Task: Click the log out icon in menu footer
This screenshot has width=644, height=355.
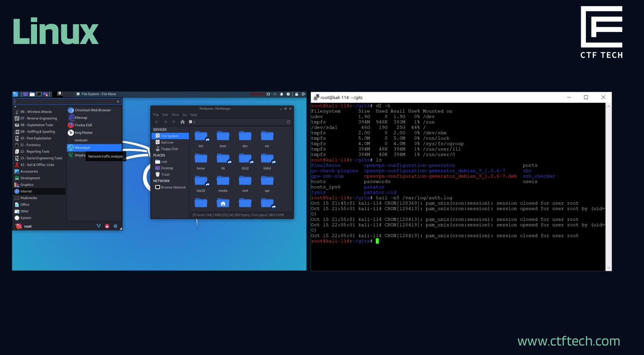Action: tap(115, 226)
